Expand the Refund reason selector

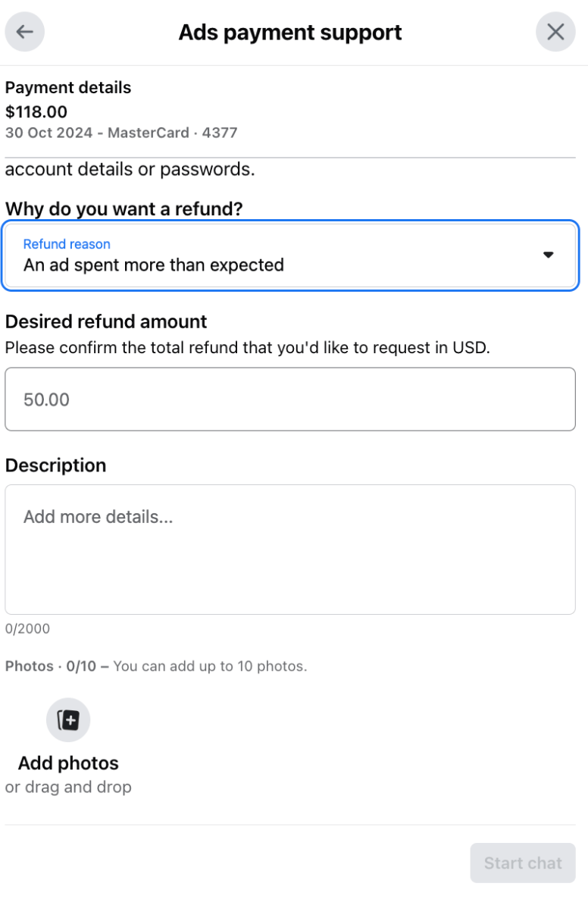click(x=290, y=255)
